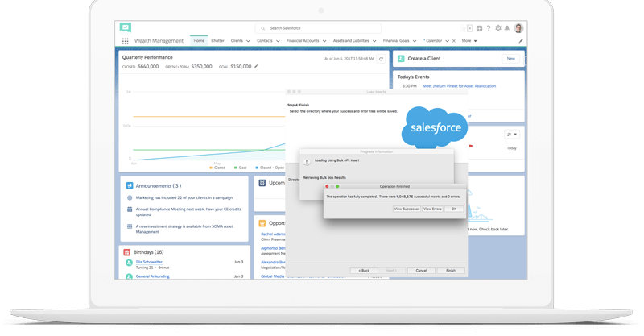Click the help question mark icon

pyautogui.click(x=489, y=28)
